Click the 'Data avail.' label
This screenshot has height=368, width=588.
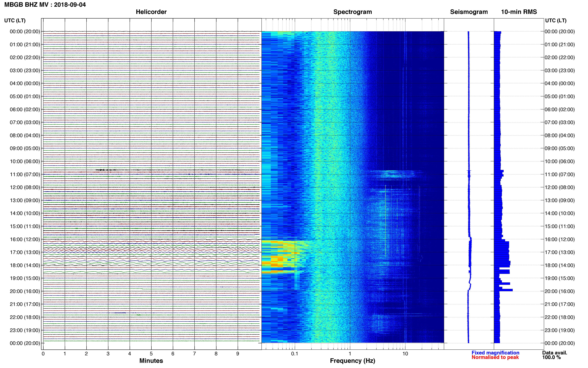pyautogui.click(x=555, y=353)
